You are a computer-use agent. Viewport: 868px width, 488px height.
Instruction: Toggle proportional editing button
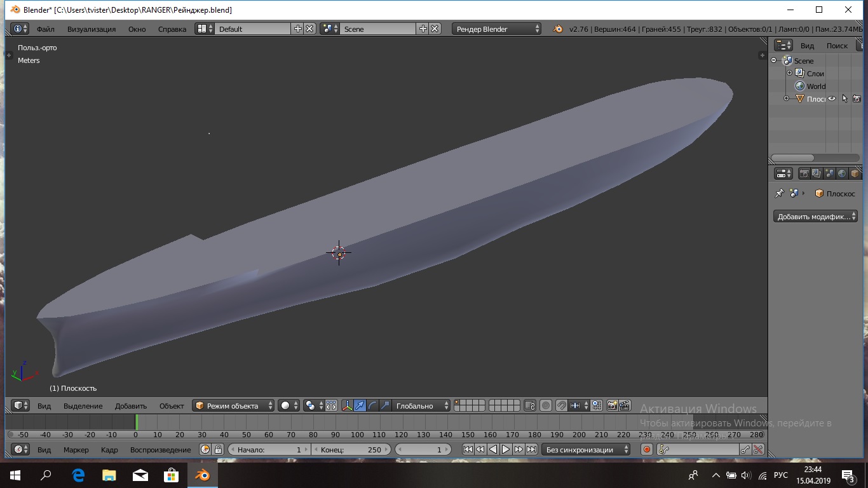click(546, 405)
